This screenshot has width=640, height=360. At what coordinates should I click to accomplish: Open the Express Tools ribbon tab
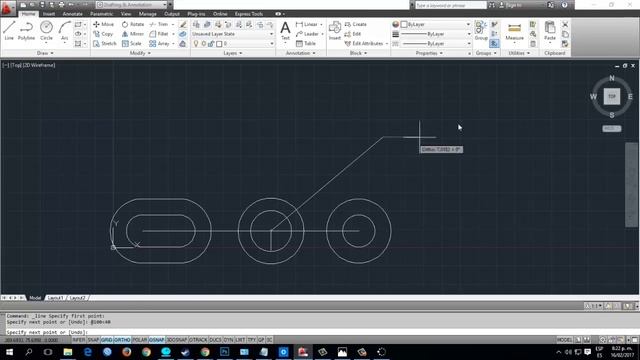tap(249, 14)
